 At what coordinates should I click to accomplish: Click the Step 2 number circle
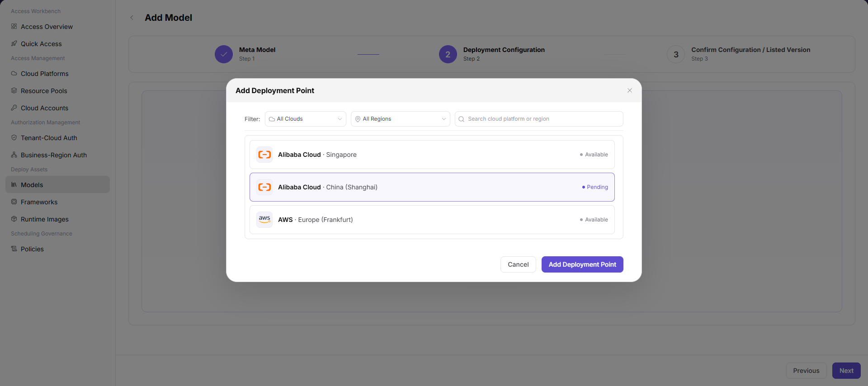448,54
